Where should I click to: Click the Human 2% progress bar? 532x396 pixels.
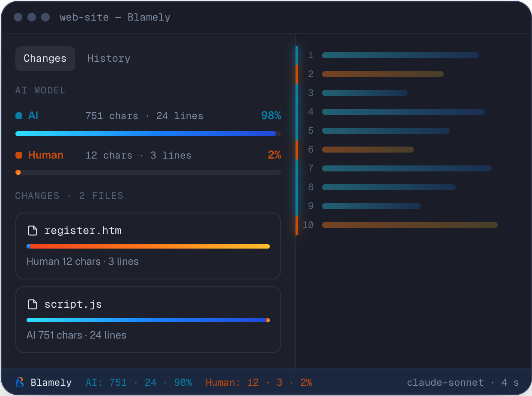(148, 172)
